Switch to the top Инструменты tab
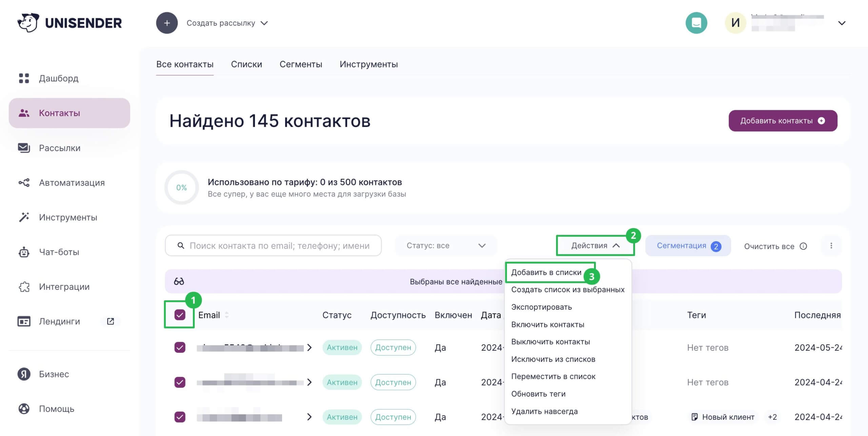 pyautogui.click(x=369, y=64)
